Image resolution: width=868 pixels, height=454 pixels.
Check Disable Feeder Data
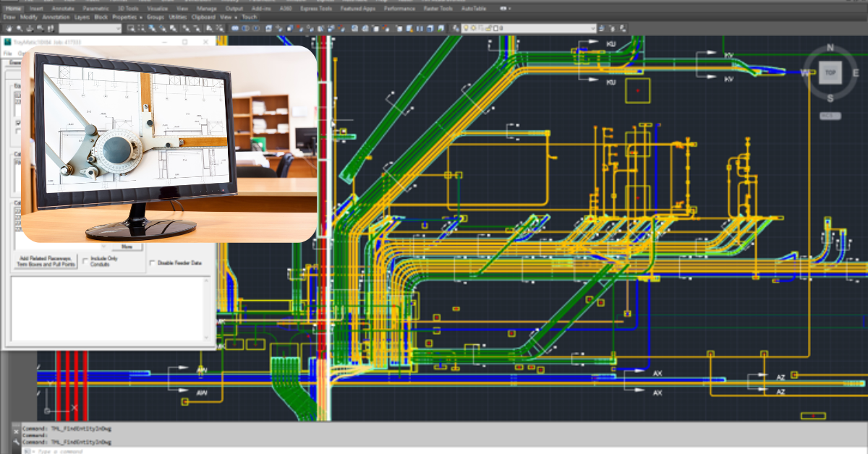(152, 262)
